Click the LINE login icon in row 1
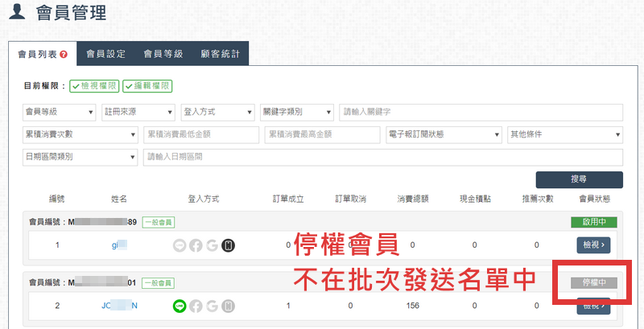644x329 pixels. coord(180,245)
